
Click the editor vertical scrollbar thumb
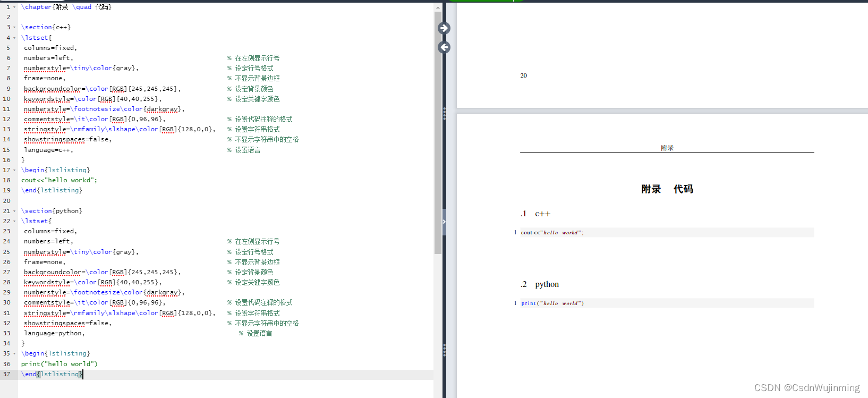438,133
